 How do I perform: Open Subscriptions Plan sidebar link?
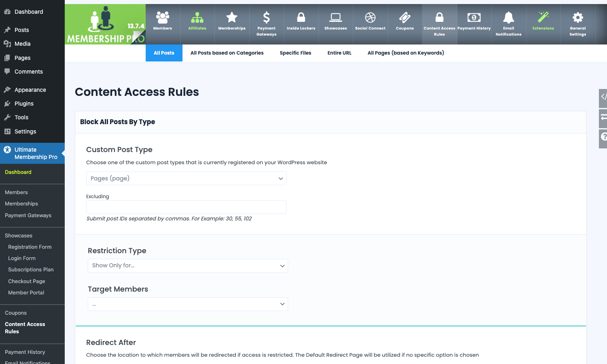click(31, 270)
